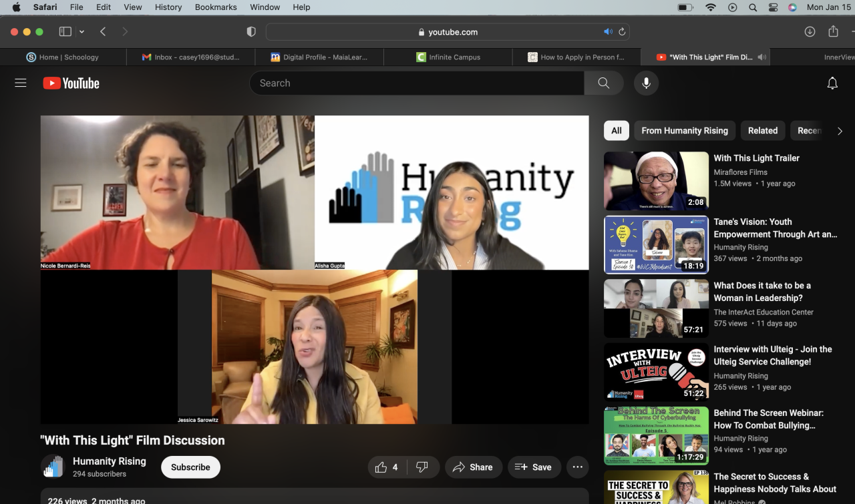Viewport: 855px width, 504px height.
Task: Switch to the Digital Profile MaiaLearning tab
Action: 319,57
